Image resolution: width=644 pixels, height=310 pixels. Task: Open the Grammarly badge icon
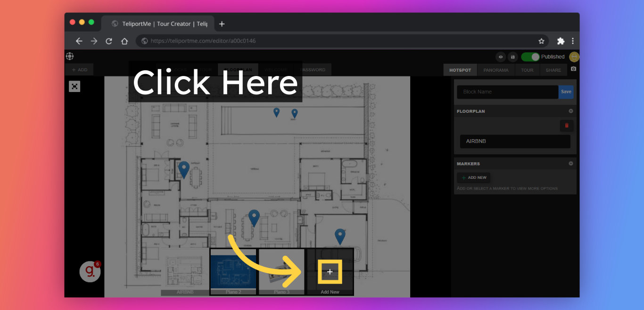(x=90, y=271)
